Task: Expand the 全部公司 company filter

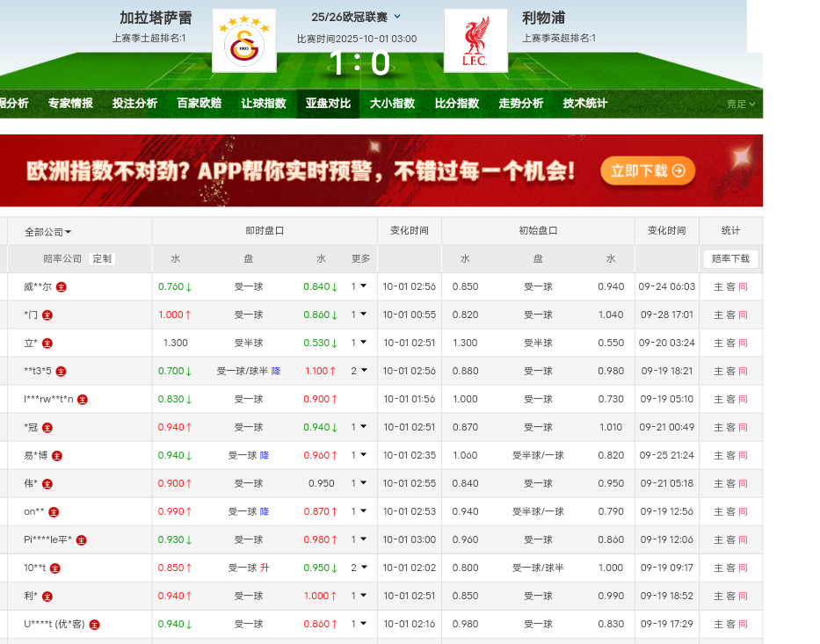Action: [48, 232]
